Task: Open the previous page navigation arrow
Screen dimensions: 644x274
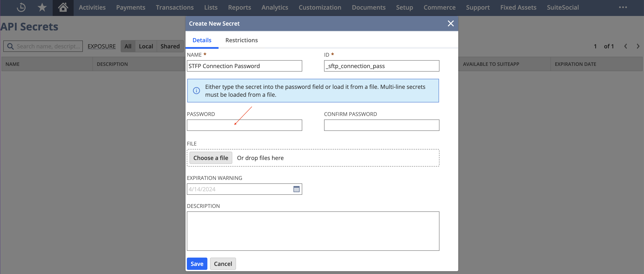Action: tap(626, 46)
